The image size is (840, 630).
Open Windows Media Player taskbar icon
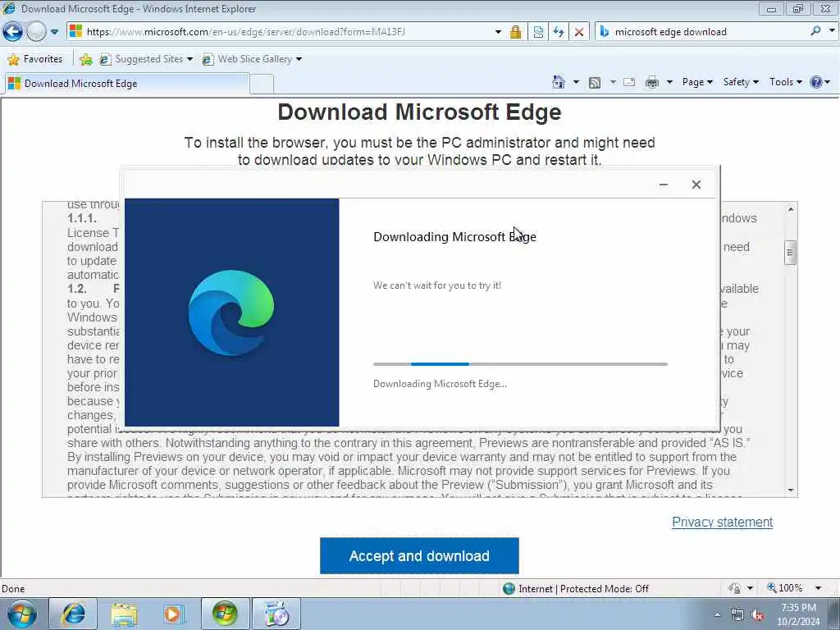click(x=174, y=614)
